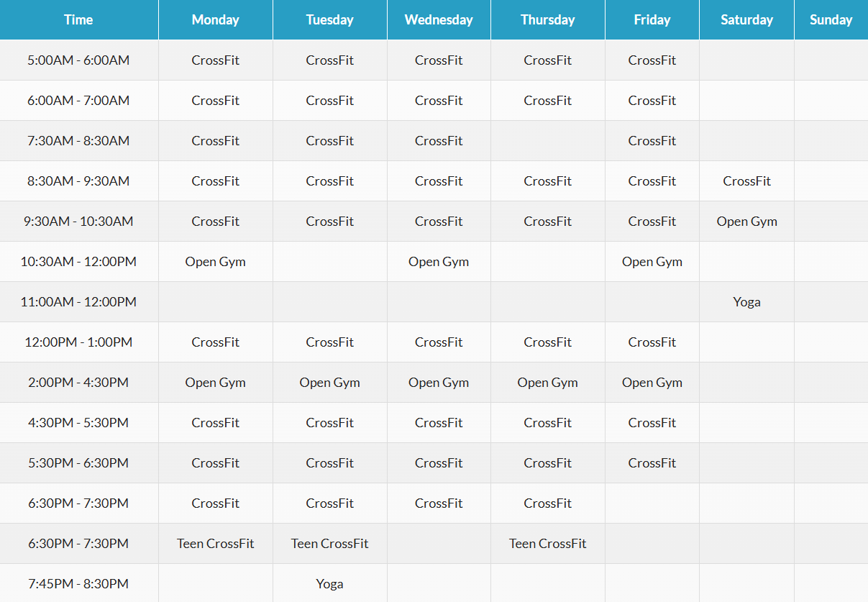Open Saturday's 9:30AM Open Gym session
This screenshot has width=868, height=602.
click(746, 222)
